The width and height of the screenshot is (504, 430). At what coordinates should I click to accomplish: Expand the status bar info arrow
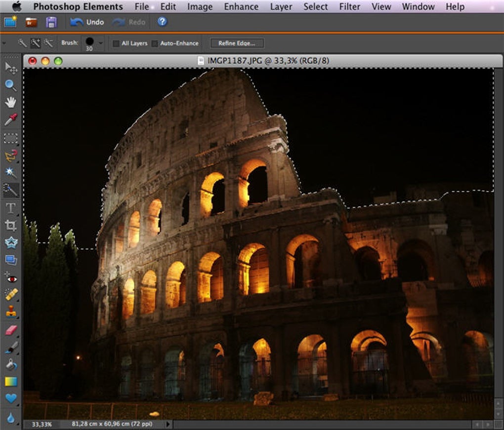click(x=168, y=424)
